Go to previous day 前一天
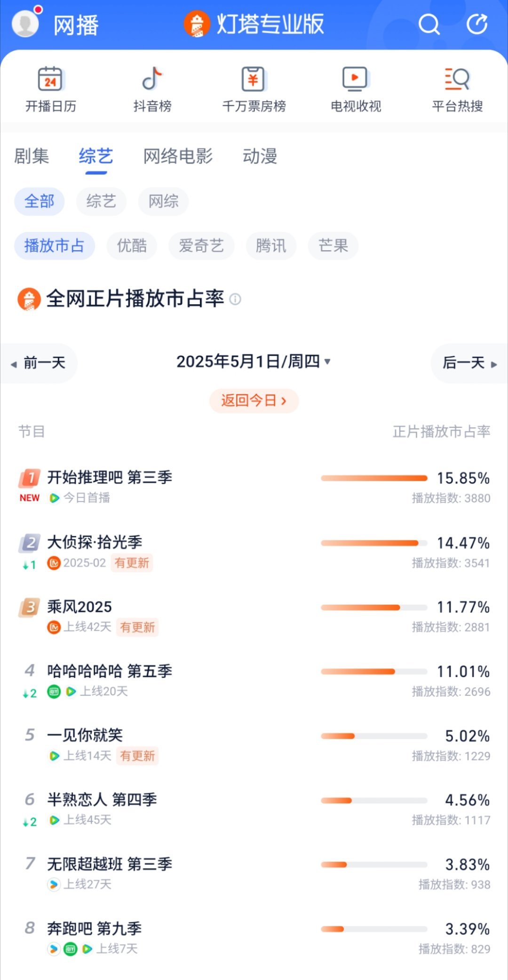 pos(39,363)
